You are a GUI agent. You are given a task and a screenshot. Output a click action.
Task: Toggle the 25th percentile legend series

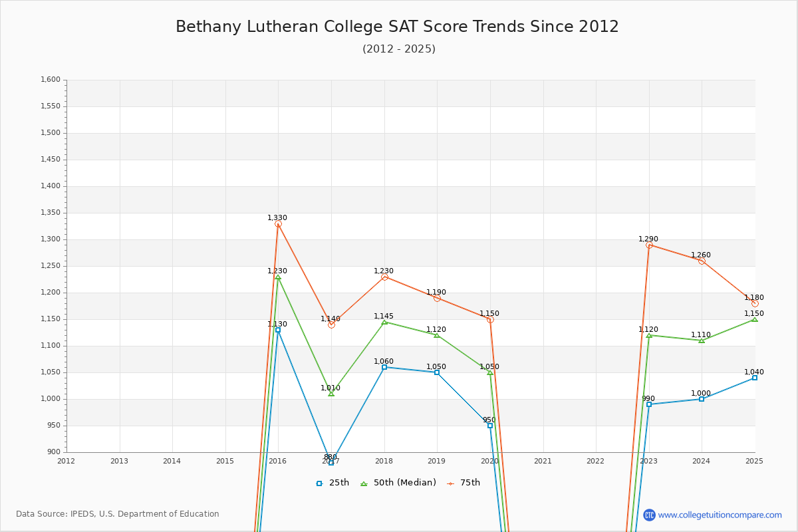[x=332, y=483]
